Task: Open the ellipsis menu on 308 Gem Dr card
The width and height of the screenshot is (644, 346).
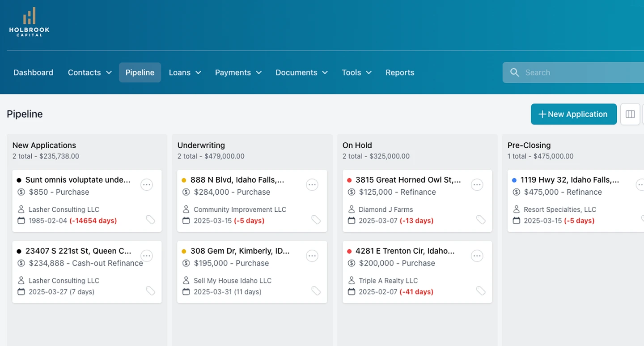Action: click(312, 256)
